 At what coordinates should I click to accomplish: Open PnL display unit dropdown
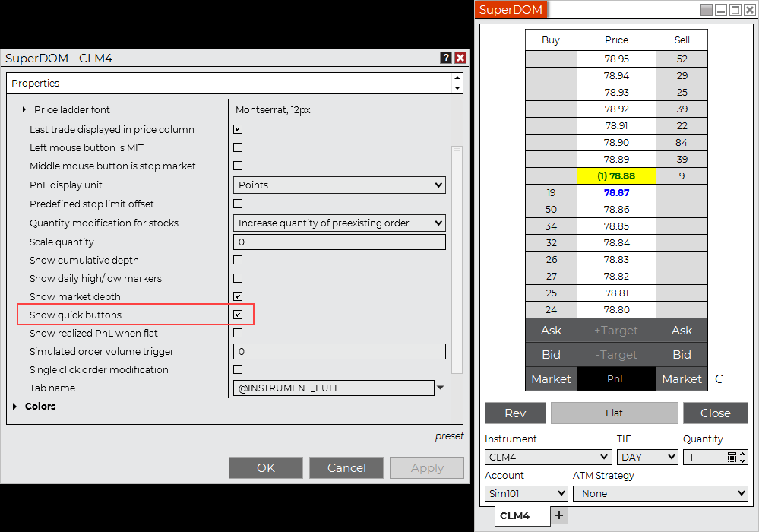340,185
